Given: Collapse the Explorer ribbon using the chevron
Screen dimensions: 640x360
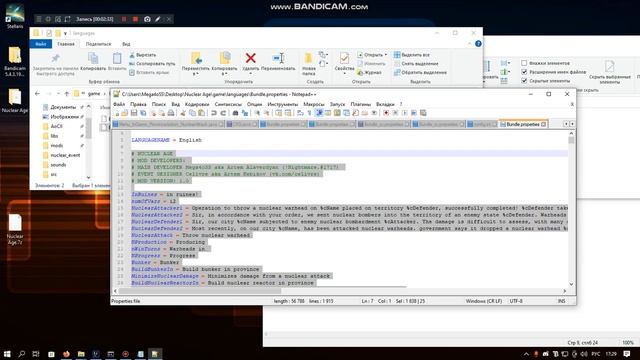Looking at the screenshot, I should (x=469, y=44).
